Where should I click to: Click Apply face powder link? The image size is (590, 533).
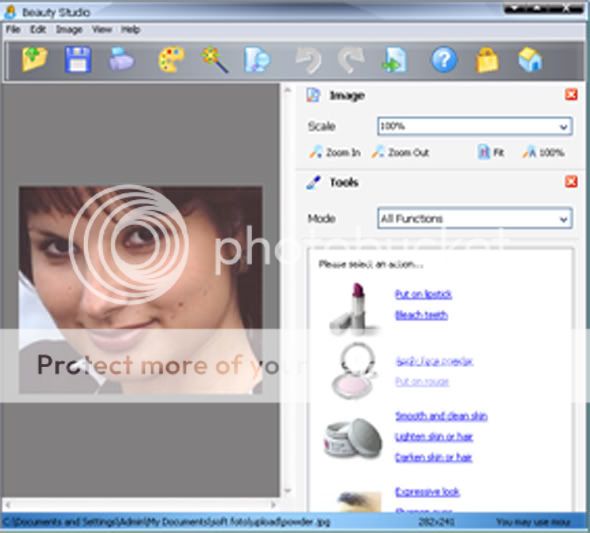click(434, 361)
